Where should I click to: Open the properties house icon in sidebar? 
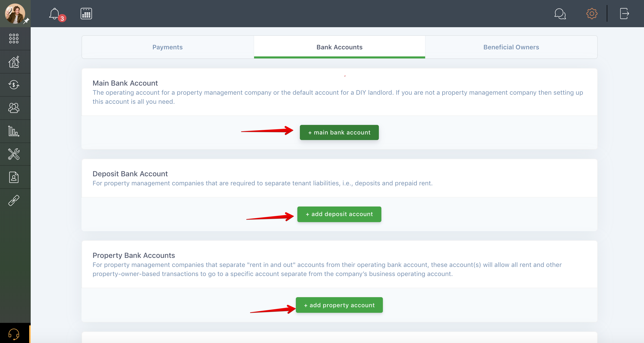click(14, 62)
